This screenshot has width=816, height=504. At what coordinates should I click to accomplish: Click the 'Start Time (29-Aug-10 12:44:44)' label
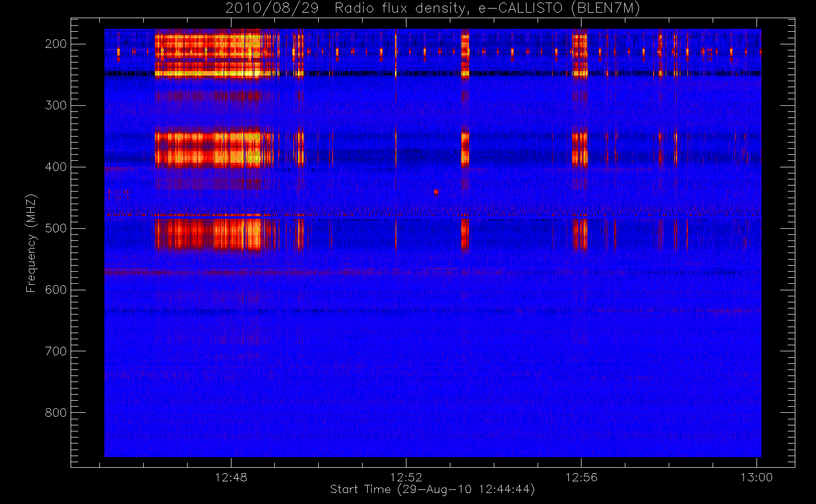point(432,489)
